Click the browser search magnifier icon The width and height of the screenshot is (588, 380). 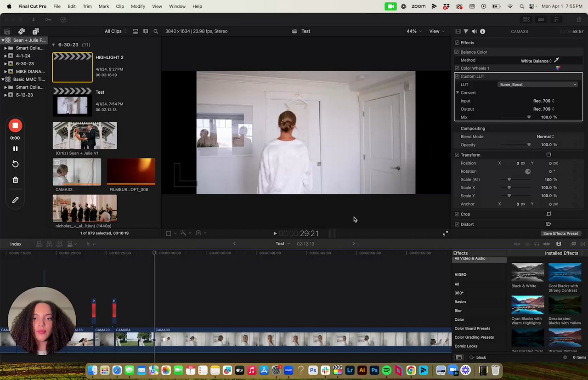156,31
